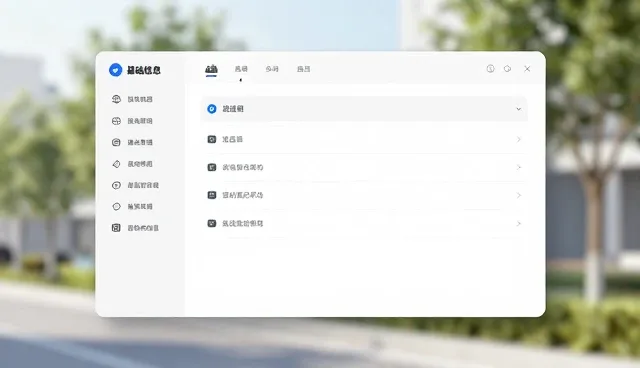Click the circled info icon in the header
This screenshot has width=640, height=368.
(490, 69)
